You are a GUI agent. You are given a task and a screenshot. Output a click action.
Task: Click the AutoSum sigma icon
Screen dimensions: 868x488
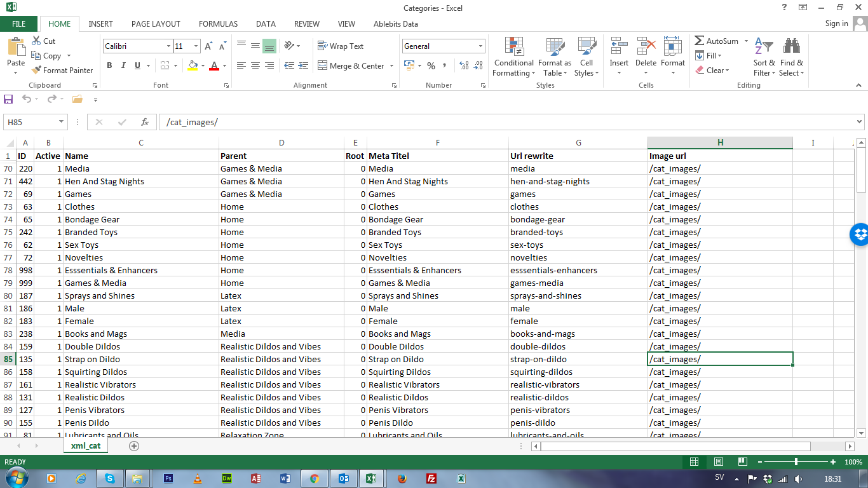(700, 41)
